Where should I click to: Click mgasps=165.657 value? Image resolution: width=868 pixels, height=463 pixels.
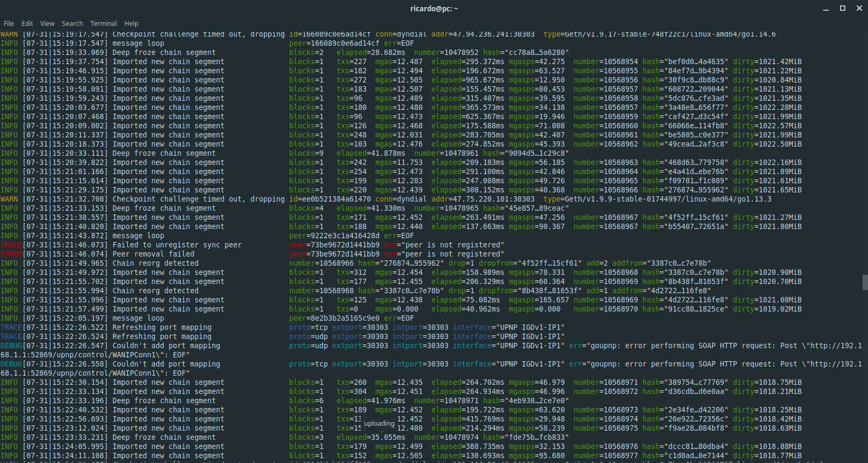(539, 300)
